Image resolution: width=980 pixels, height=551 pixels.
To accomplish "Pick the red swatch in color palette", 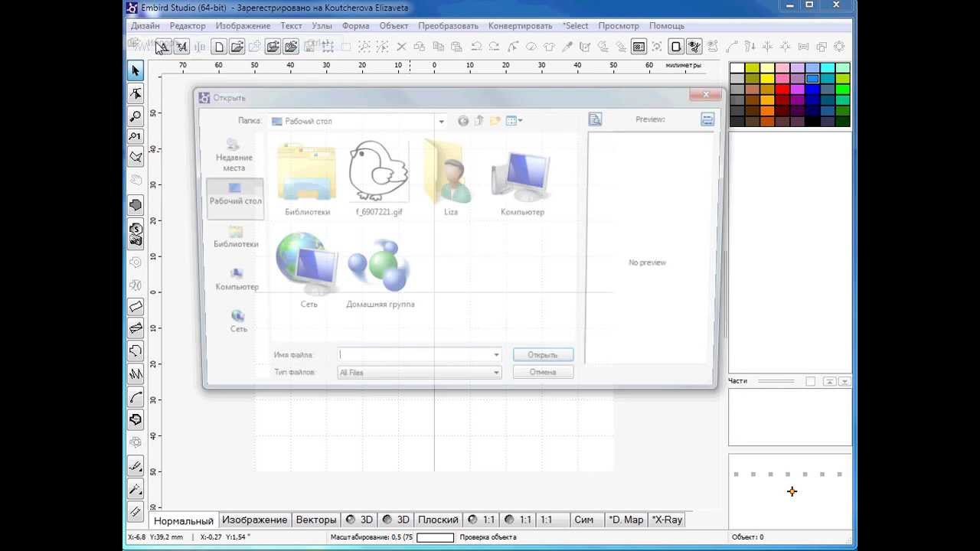I will 782,90.
